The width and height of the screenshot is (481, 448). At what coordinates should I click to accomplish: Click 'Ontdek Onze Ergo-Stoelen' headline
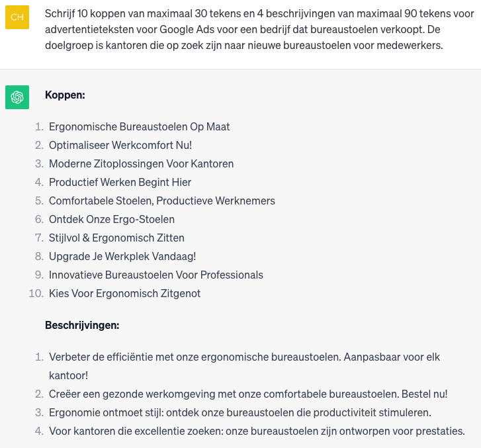[x=112, y=219]
